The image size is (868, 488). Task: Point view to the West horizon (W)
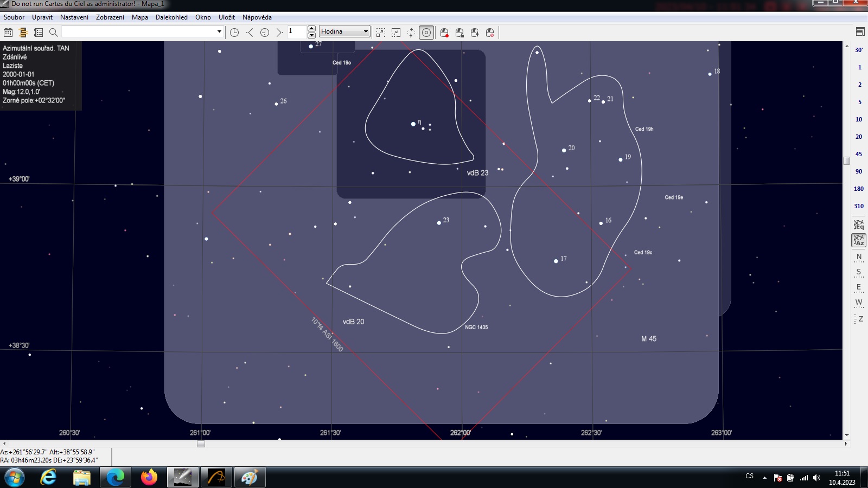tap(858, 303)
